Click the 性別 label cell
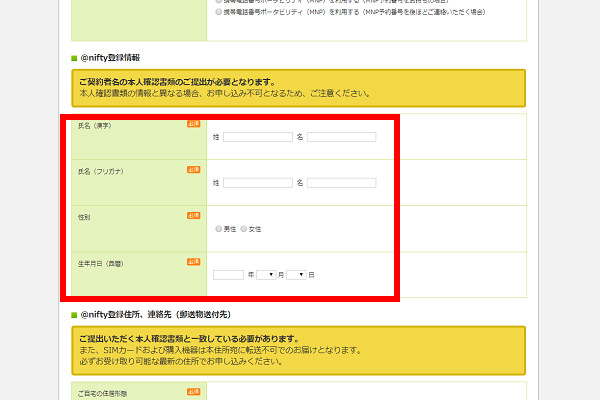 tap(139, 229)
